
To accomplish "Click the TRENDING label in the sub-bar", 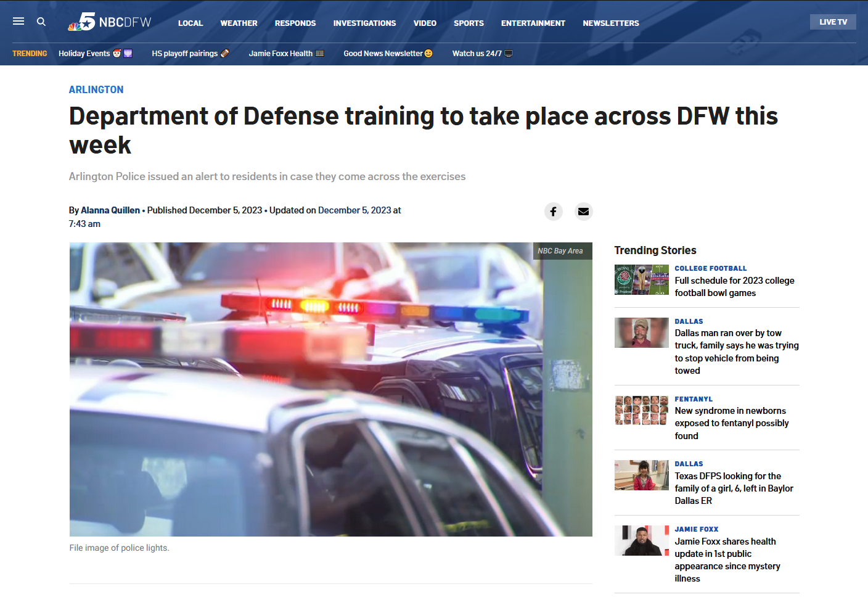I will (x=30, y=54).
